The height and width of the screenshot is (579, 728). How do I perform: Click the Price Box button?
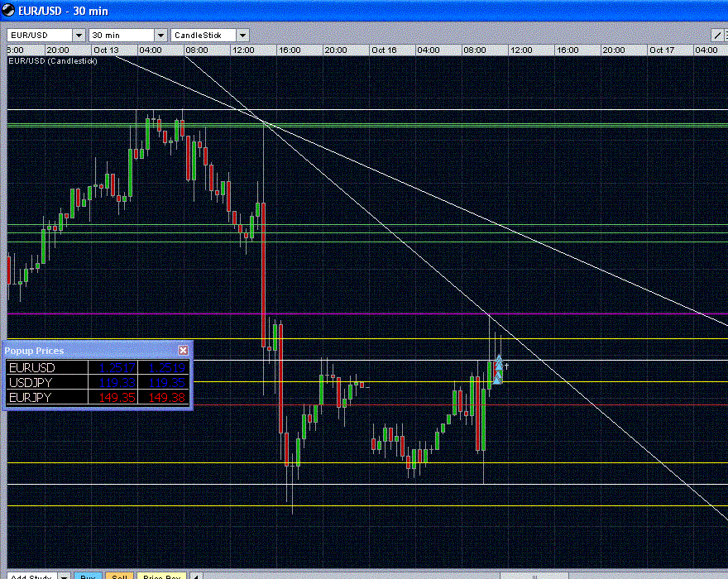[161, 577]
